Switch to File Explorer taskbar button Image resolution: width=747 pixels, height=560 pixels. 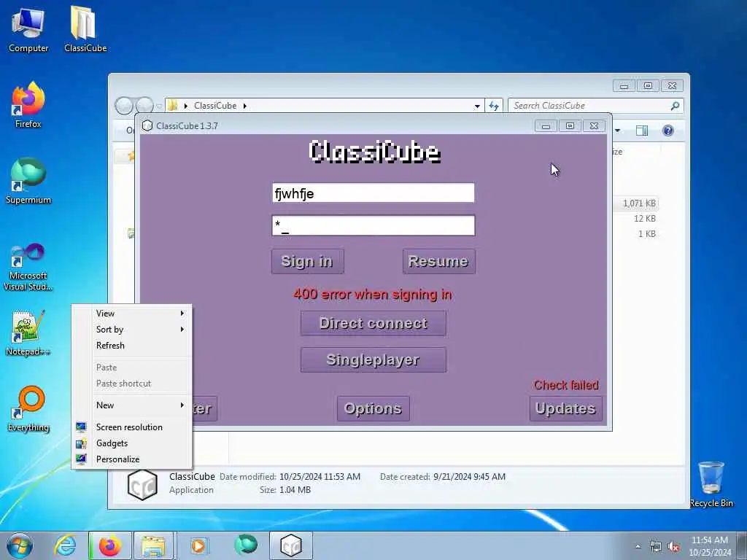click(x=153, y=545)
